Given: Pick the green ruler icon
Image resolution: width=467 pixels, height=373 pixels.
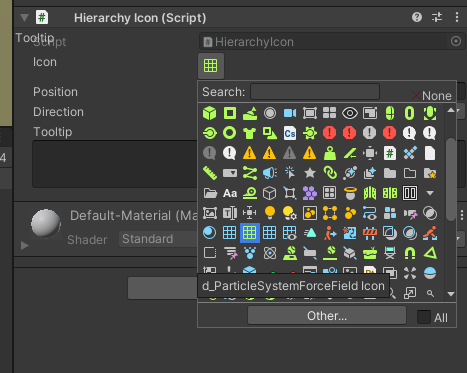Looking at the screenshot, I should (210, 173).
